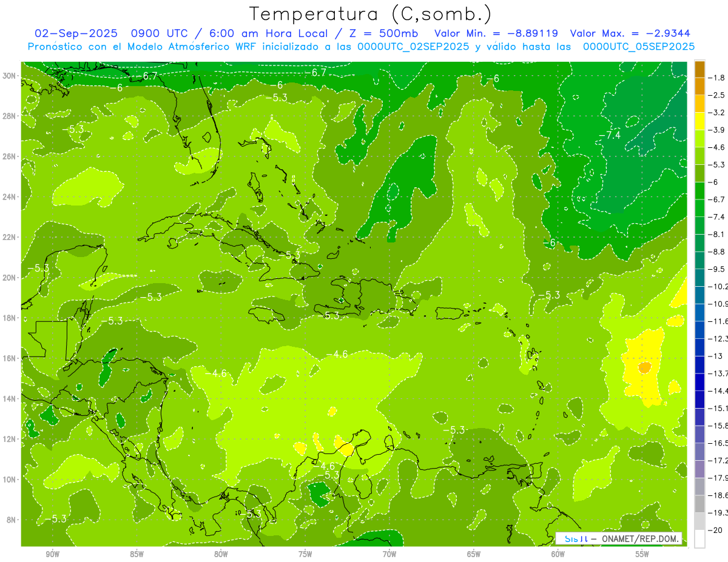Click the '-3.2' value on color legend
The image size is (728, 562).
[718, 113]
